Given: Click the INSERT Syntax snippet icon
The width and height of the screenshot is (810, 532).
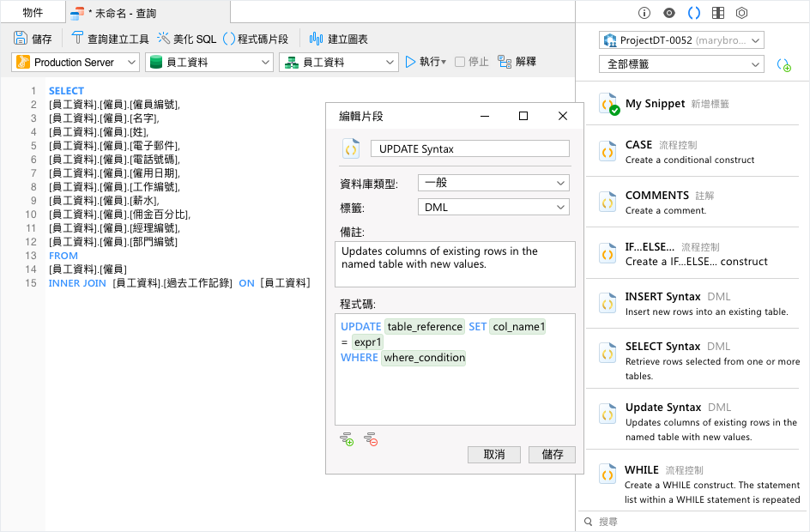Looking at the screenshot, I should pos(607,304).
